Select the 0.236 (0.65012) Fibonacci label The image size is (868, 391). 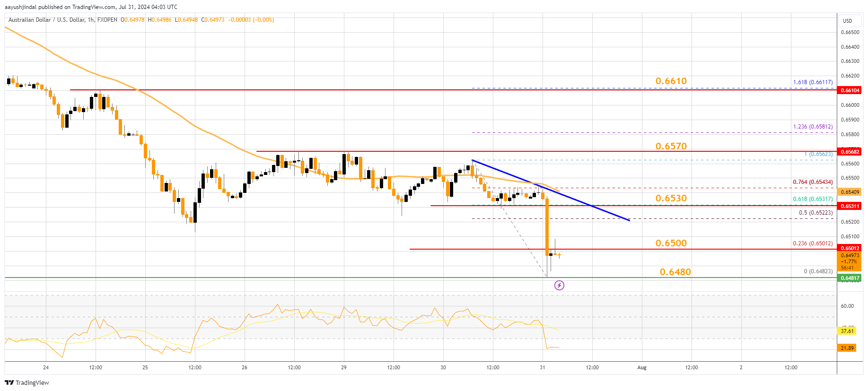click(813, 243)
